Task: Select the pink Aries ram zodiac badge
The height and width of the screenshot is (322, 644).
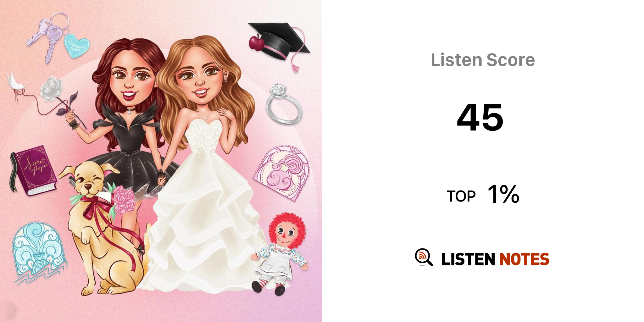Action: coord(281,173)
